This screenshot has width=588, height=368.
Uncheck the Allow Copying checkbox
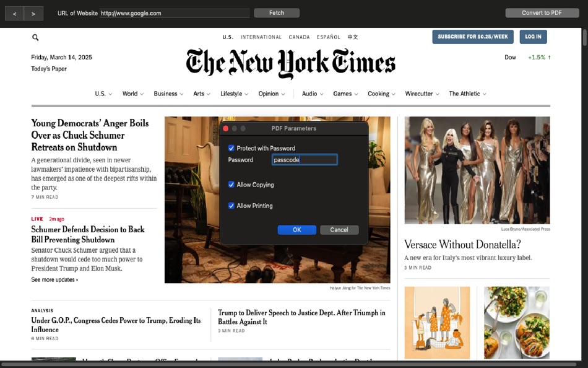(x=231, y=185)
